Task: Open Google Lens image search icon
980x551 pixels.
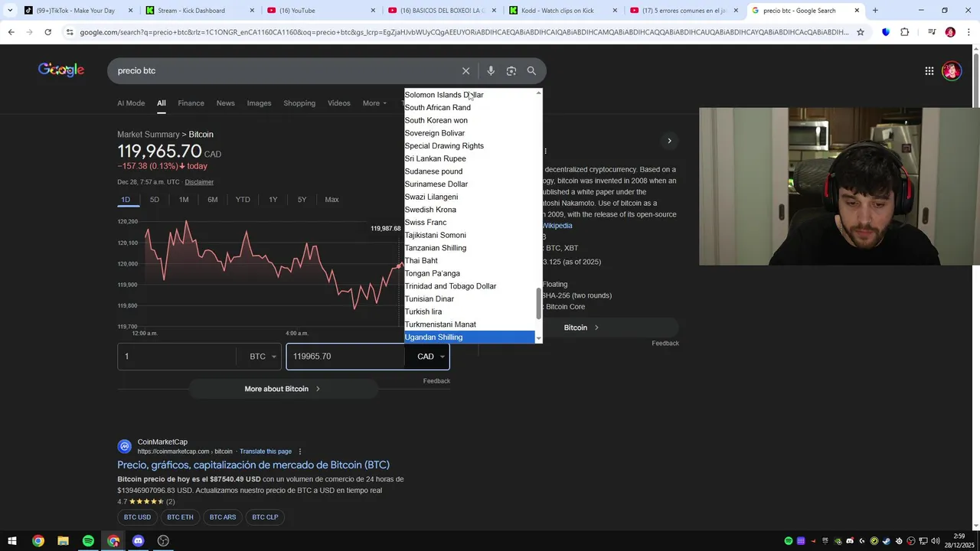Action: (511, 70)
